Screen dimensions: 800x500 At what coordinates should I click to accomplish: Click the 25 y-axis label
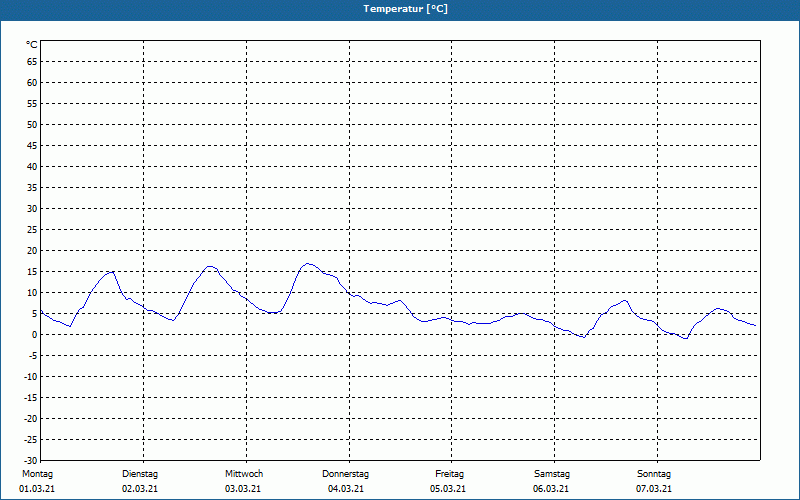tap(32, 230)
